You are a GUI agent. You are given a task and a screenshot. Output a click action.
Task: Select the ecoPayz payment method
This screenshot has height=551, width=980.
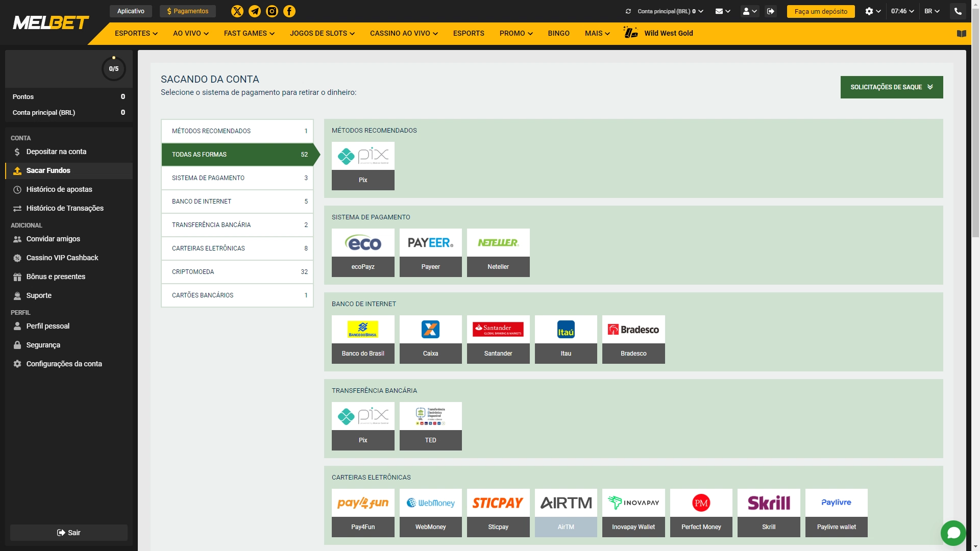coord(363,253)
